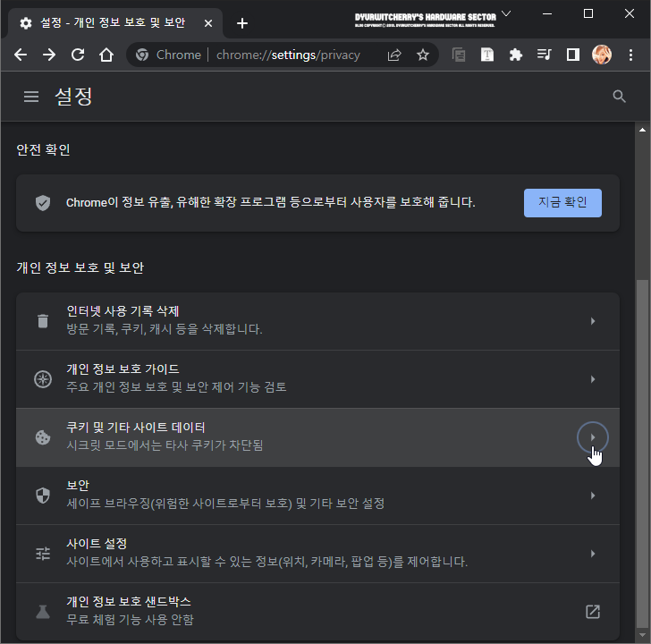Open the media control playlist icon
This screenshot has height=644, width=651.
(x=545, y=55)
